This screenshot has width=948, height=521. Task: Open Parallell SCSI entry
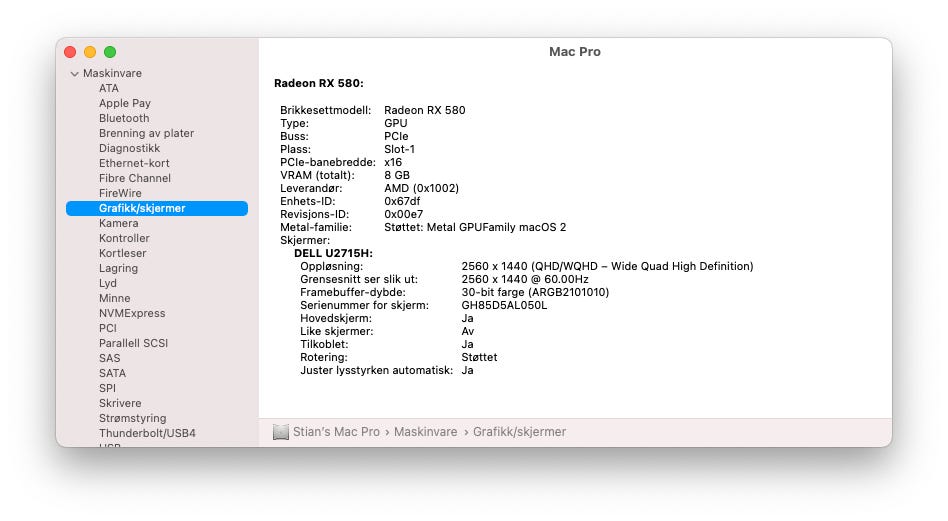134,343
